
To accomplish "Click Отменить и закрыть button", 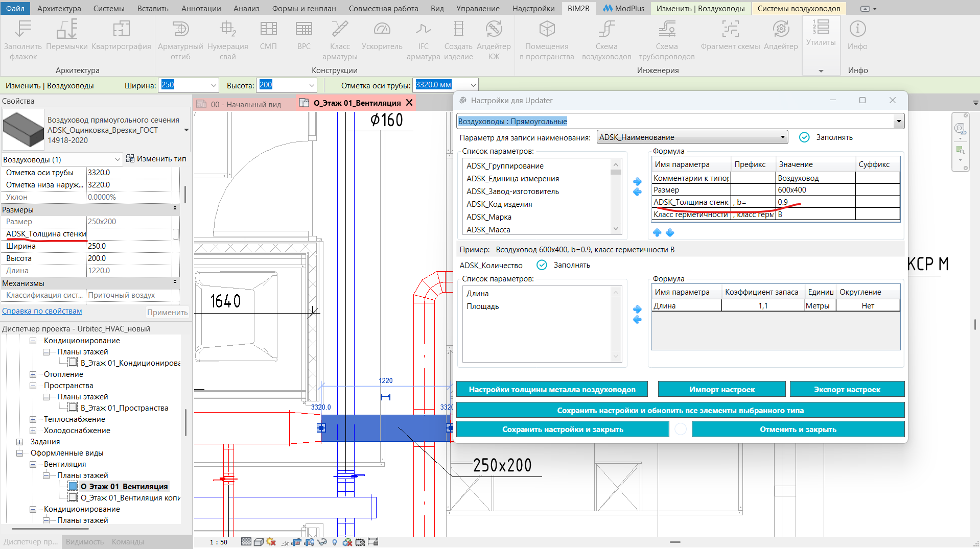I will pos(798,429).
